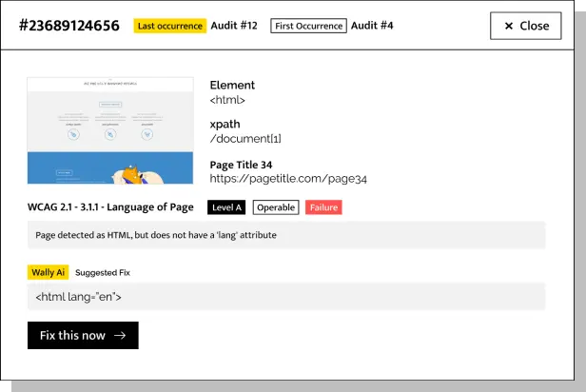Screen dimensions: 586x392
Task: Click the issue ID #23689124656
Action: pyautogui.click(x=69, y=26)
